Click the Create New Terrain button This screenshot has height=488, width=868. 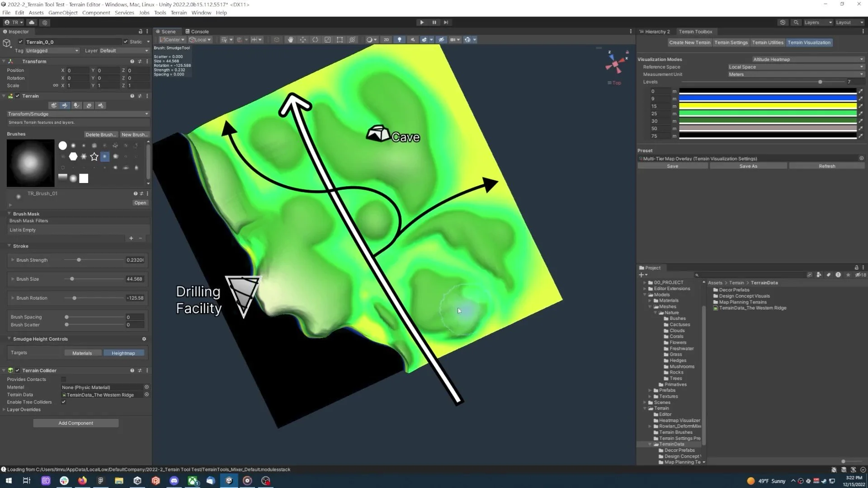point(689,42)
